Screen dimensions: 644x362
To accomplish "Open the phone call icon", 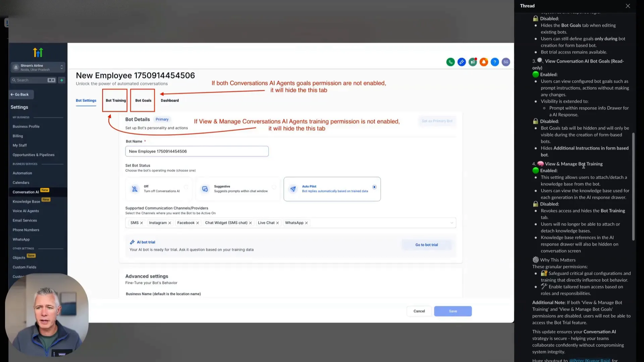I will point(450,62).
